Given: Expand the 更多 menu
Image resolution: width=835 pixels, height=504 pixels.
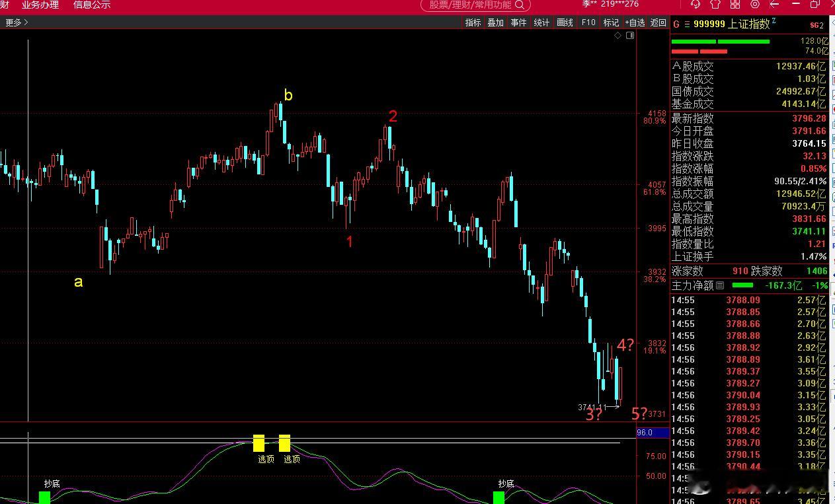Looking at the screenshot, I should tap(17, 22).
